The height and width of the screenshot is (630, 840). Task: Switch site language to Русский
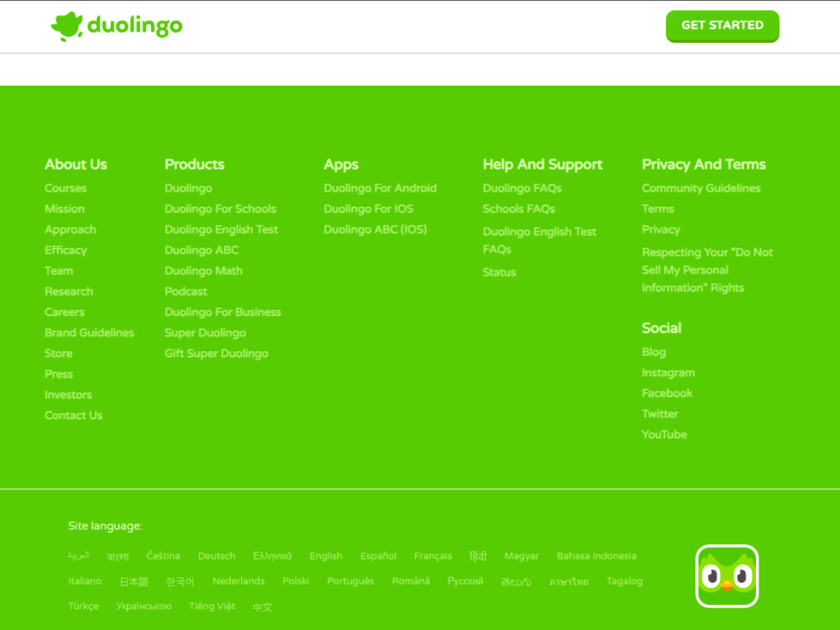[x=465, y=581]
